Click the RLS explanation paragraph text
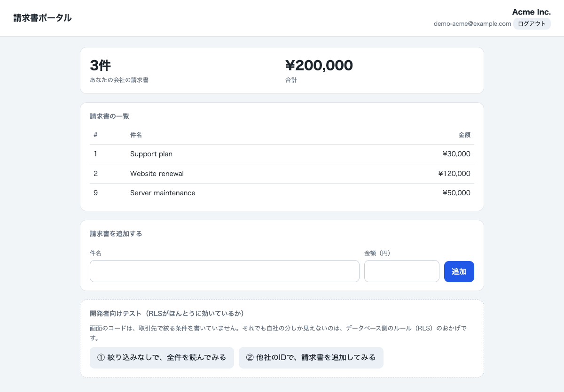Image resolution: width=564 pixels, height=392 pixels. tap(278, 333)
